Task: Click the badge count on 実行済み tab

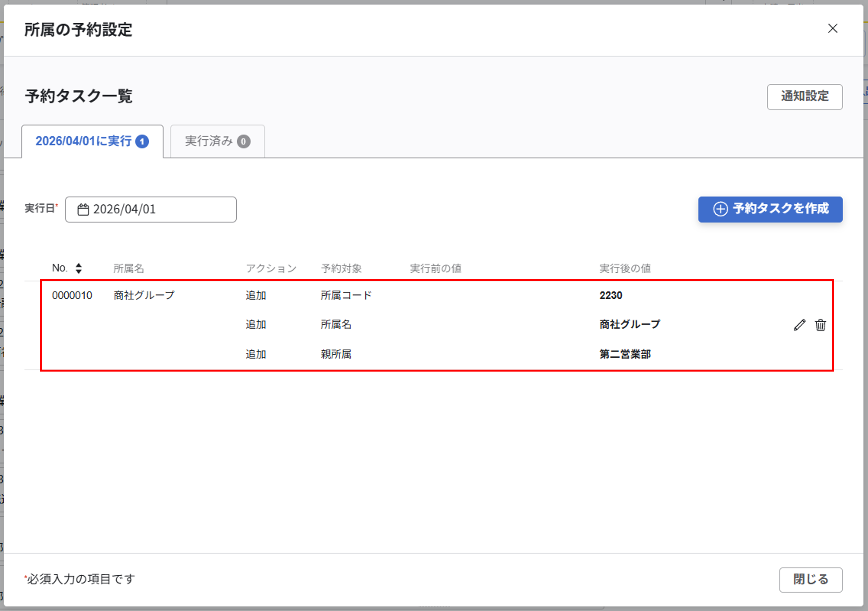Action: [x=244, y=141]
